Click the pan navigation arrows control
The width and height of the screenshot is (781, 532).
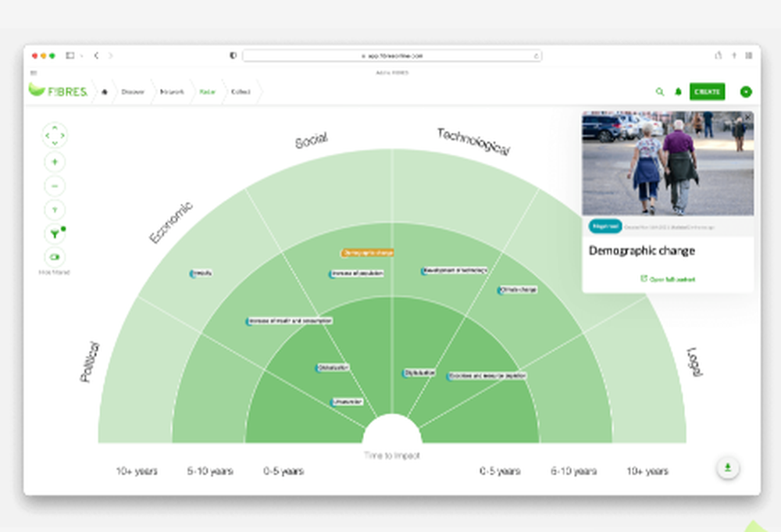(x=55, y=135)
